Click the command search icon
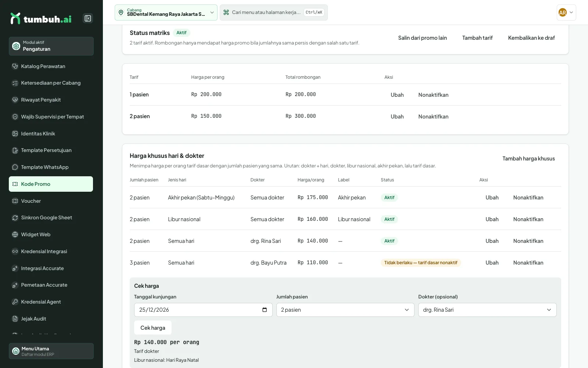 (226, 13)
